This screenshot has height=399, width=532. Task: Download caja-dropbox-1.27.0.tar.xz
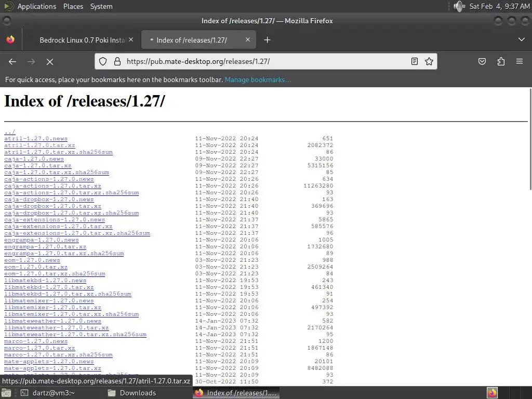coord(52,206)
